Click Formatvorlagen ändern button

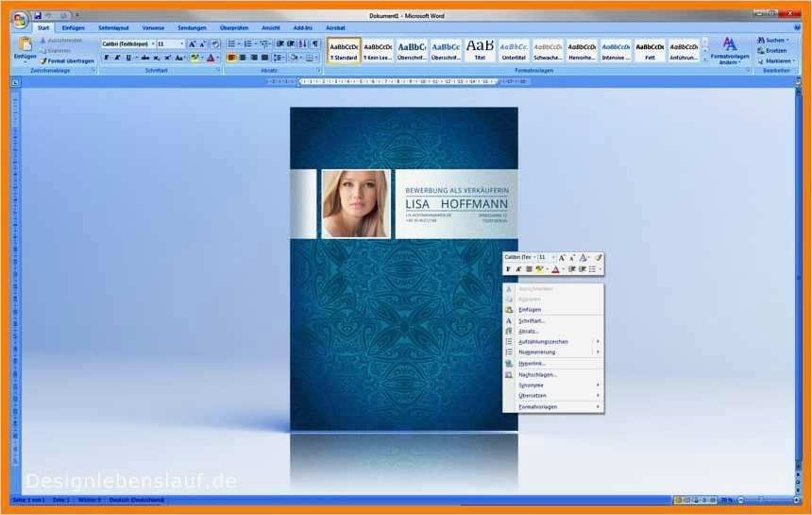click(730, 51)
